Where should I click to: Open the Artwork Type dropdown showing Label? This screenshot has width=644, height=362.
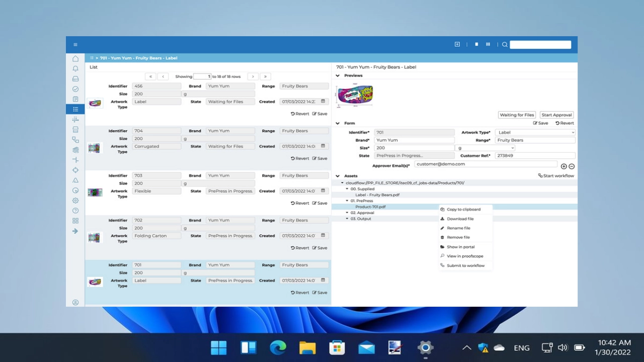click(x=535, y=132)
